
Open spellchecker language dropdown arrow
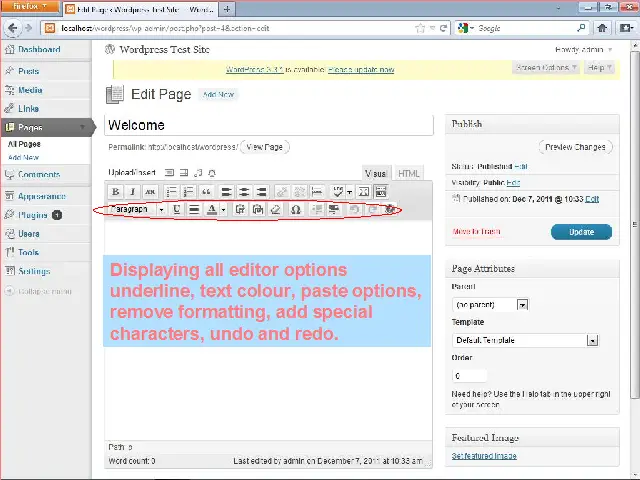[x=349, y=191]
